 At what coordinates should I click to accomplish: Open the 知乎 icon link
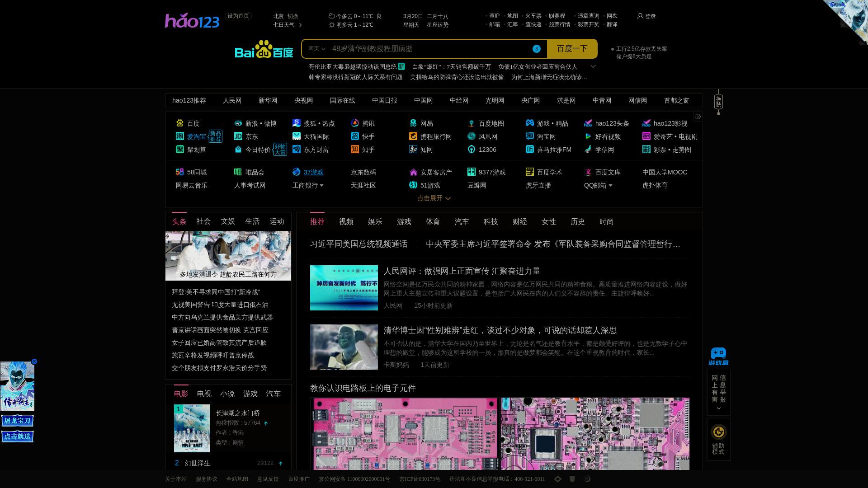point(355,150)
